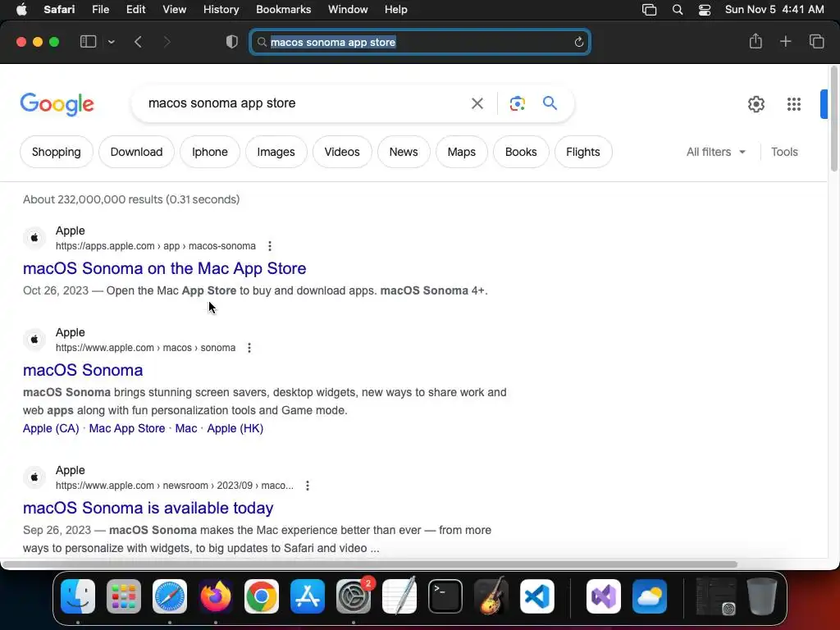
Task: Open System Settings from the Dock
Action: click(354, 596)
